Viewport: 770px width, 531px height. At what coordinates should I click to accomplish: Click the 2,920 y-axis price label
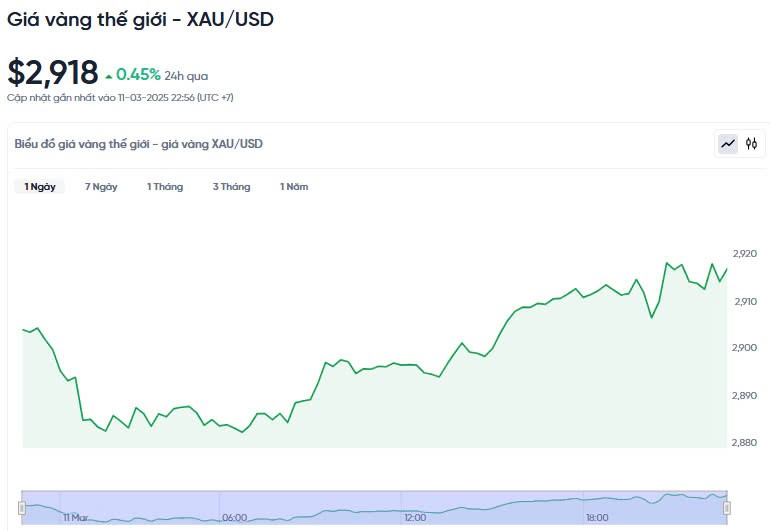pyautogui.click(x=746, y=253)
